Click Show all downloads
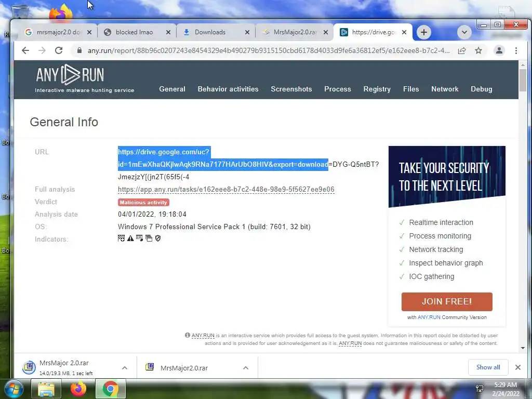532x399 pixels. [488, 367]
